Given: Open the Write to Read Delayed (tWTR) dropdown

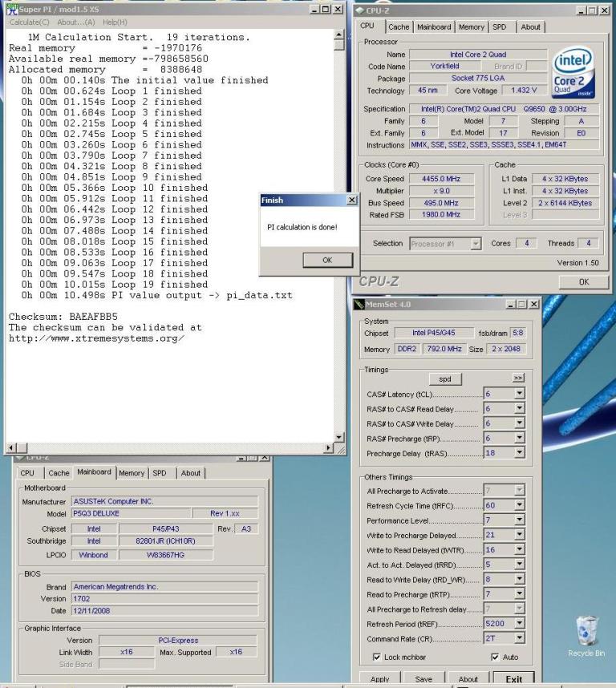Looking at the screenshot, I should (520, 549).
